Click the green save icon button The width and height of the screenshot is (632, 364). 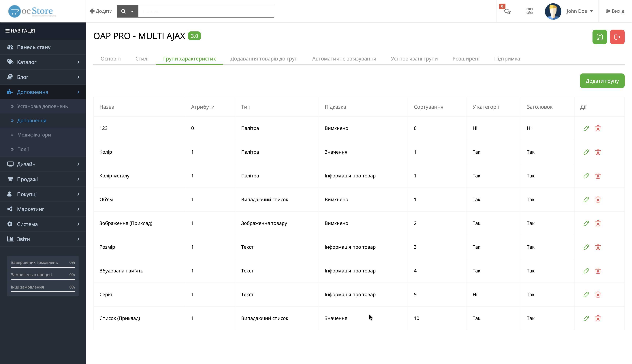coord(599,37)
